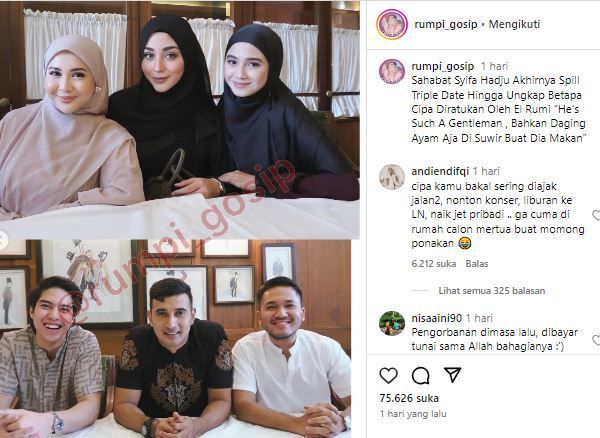The image size is (600, 438).
Task: Toggle Mengikuti following status
Action: (x=514, y=24)
